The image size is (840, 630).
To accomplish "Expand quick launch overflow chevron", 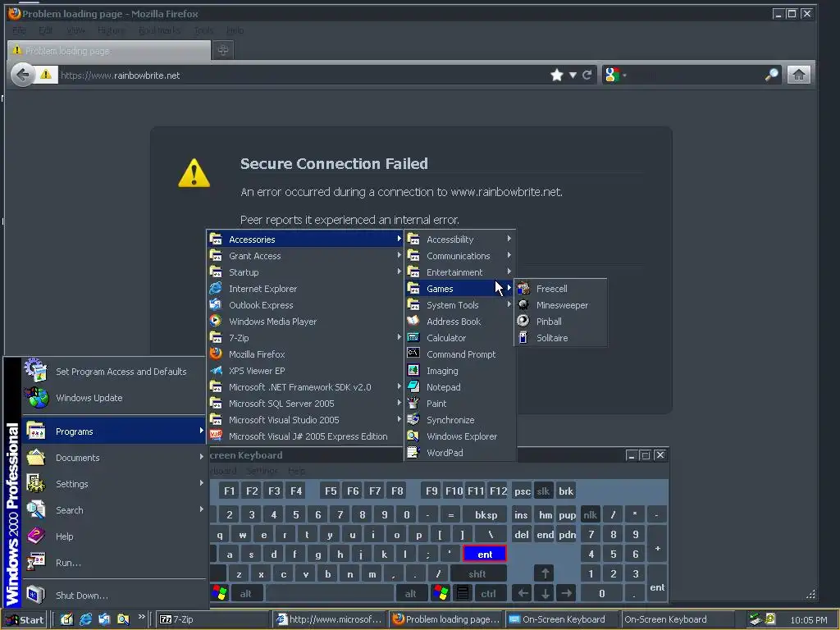I will pos(141,617).
